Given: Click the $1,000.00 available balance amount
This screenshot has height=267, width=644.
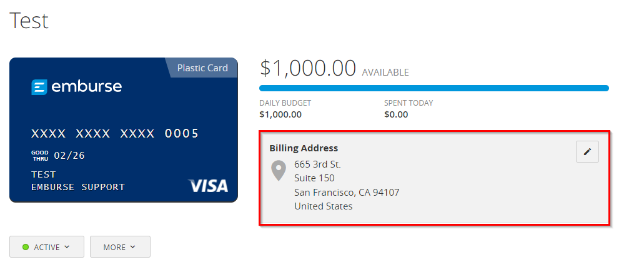Looking at the screenshot, I should coord(308,68).
